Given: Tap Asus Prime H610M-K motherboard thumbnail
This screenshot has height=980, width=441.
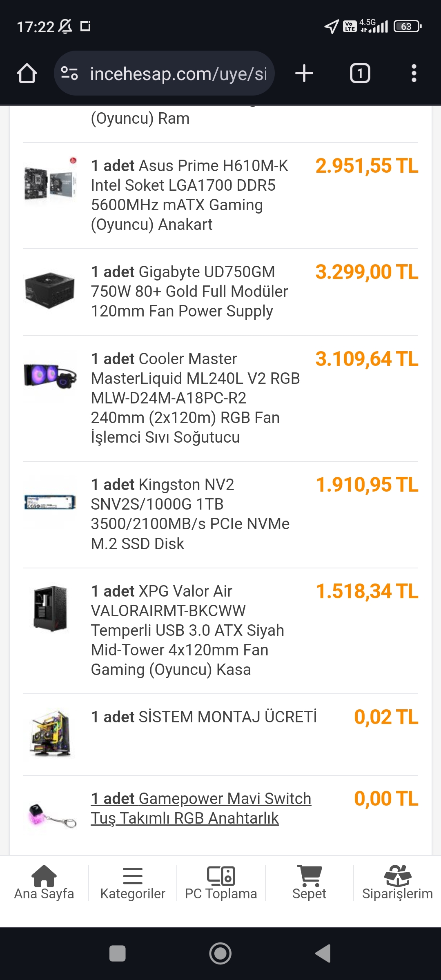Looking at the screenshot, I should [x=50, y=182].
